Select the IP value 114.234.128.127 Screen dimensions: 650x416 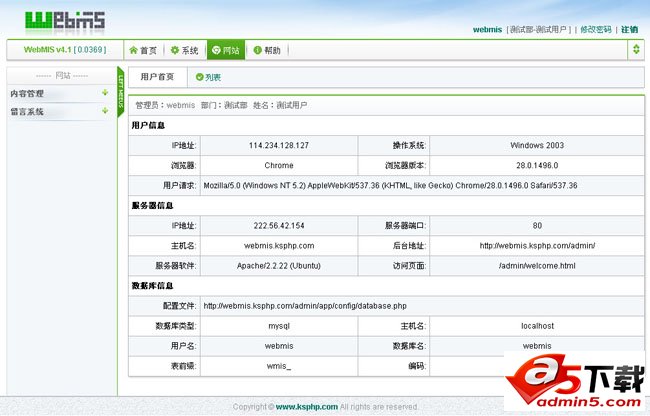(279, 145)
